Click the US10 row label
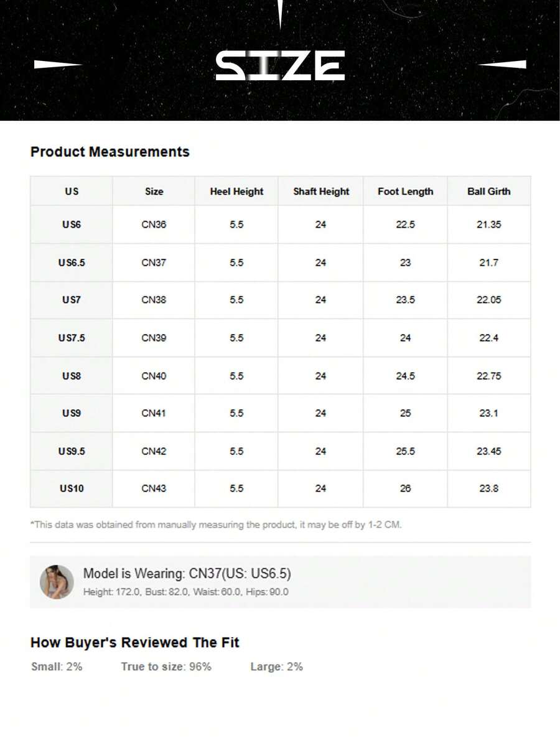Screen dimensions: 560x746 (x=72, y=488)
